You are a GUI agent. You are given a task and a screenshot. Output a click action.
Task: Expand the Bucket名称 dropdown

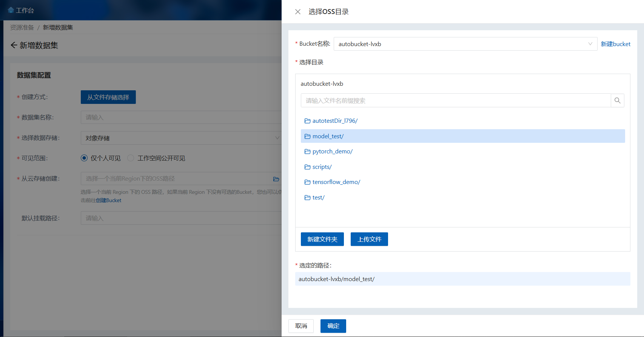click(x=465, y=44)
